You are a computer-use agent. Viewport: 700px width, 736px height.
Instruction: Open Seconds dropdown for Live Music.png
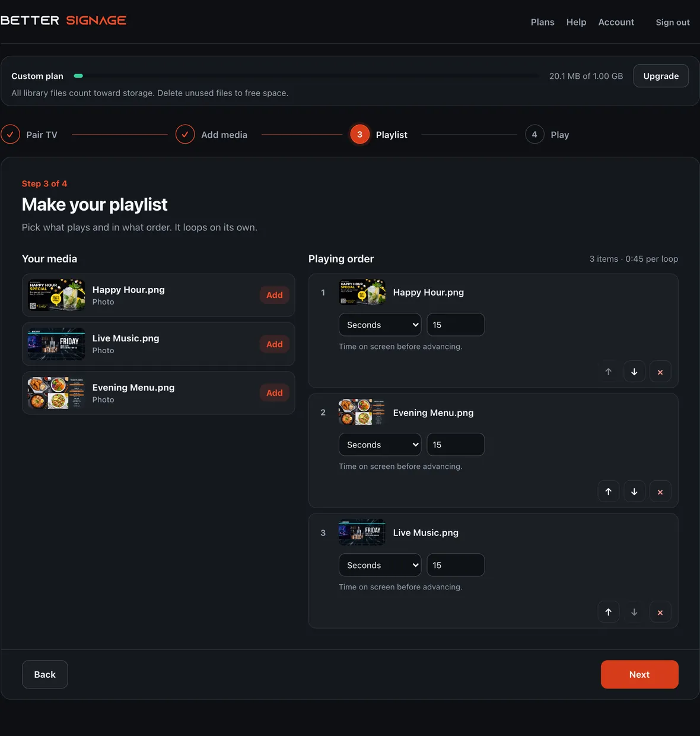[380, 565]
